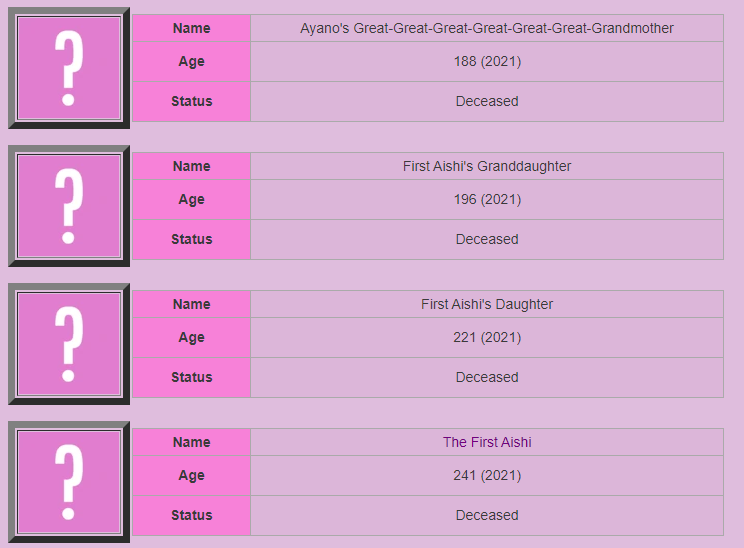Click the portrait placeholder beside Ayano's Great-Great-Great-Great-Great-Great-Grandmother
The width and height of the screenshot is (744, 548).
point(69,68)
